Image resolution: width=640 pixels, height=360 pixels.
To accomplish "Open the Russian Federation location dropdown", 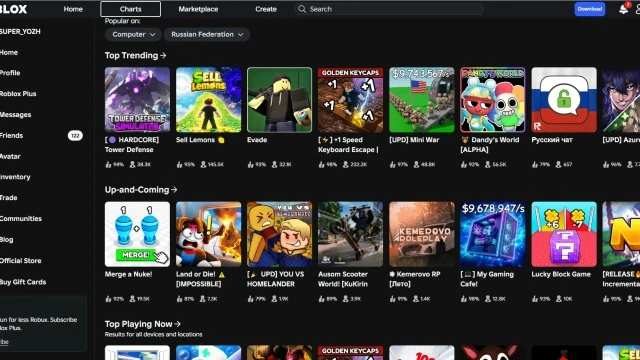I will click(x=207, y=35).
